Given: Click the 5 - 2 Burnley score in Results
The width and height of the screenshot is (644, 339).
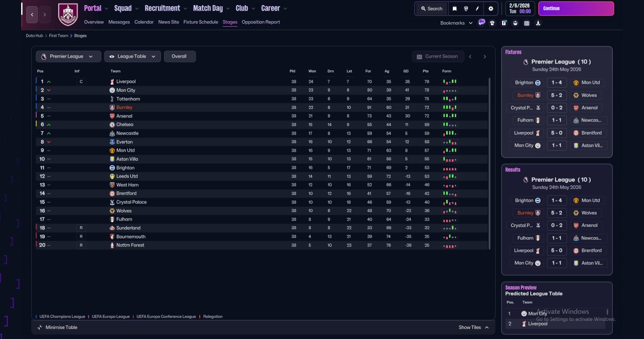Looking at the screenshot, I should pos(556,213).
